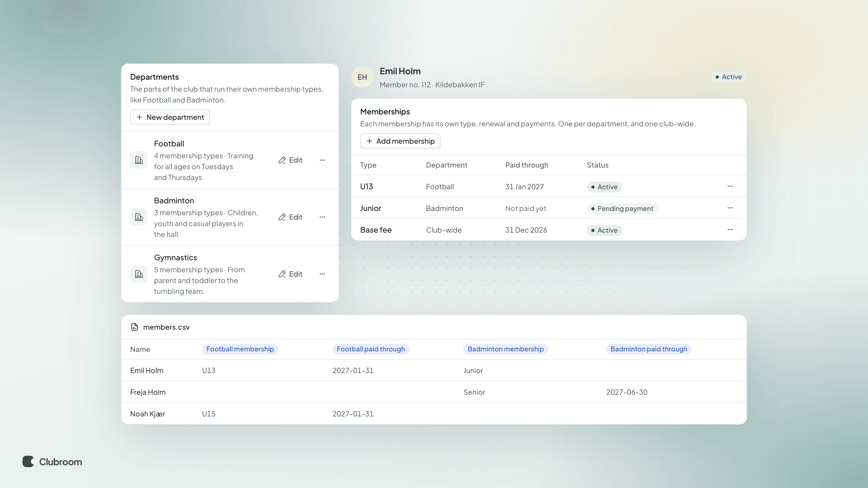
Task: Click the Football department title
Action: click(169, 144)
